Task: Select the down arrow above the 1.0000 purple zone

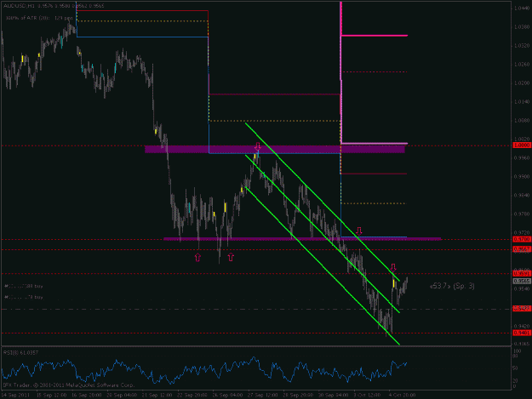Action: point(258,146)
